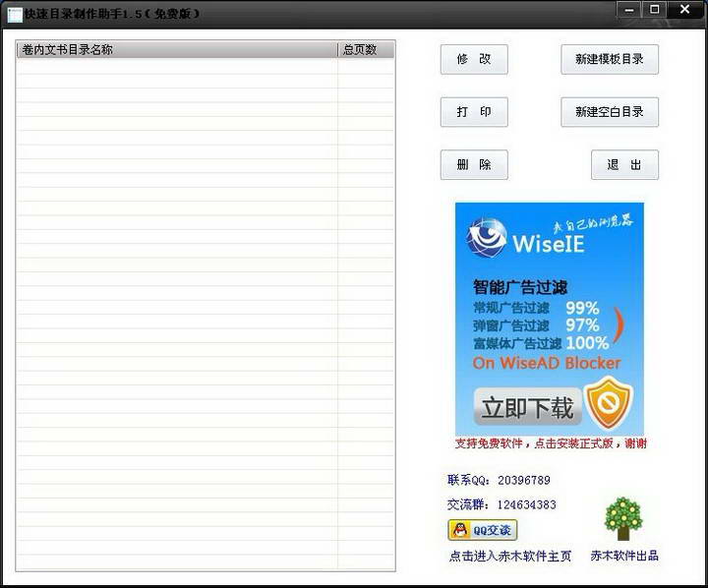The image size is (708, 588).
Task: Click the 删除 (delete) button
Action: (474, 165)
